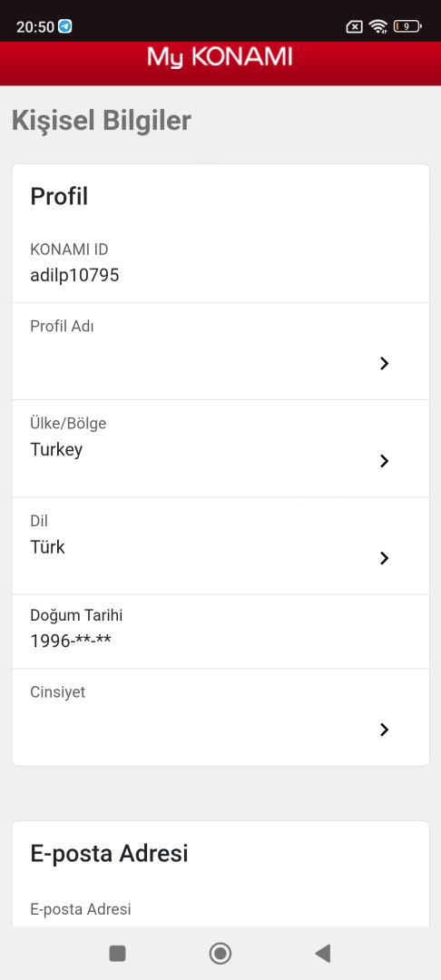Select the Turkey country value
This screenshot has width=441, height=980.
pyautogui.click(x=56, y=450)
